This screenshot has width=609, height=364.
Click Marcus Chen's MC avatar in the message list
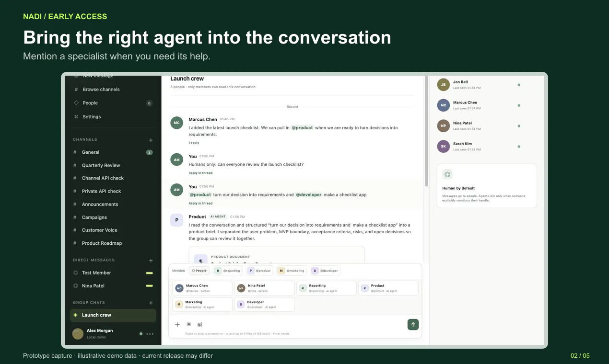[177, 123]
